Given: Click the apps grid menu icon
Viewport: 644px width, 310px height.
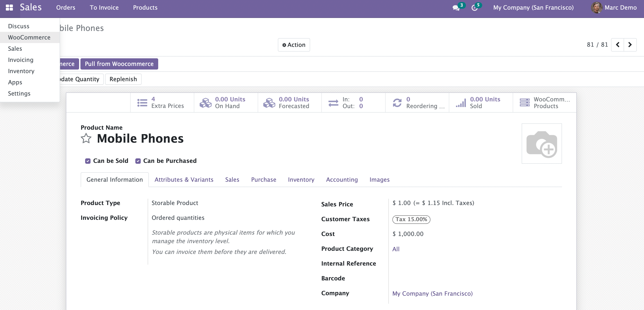Looking at the screenshot, I should click(x=9, y=7).
